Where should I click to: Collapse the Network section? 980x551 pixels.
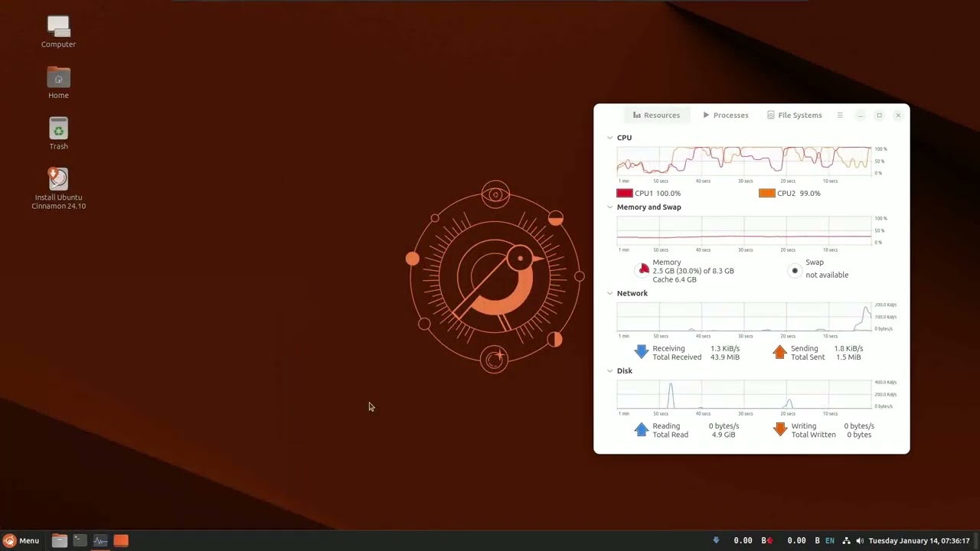610,293
